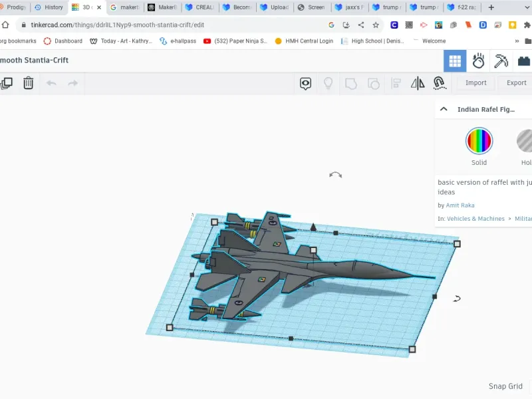532x399 pixels.
Task: Click the curved rotation arrow above the model
Action: point(336,175)
